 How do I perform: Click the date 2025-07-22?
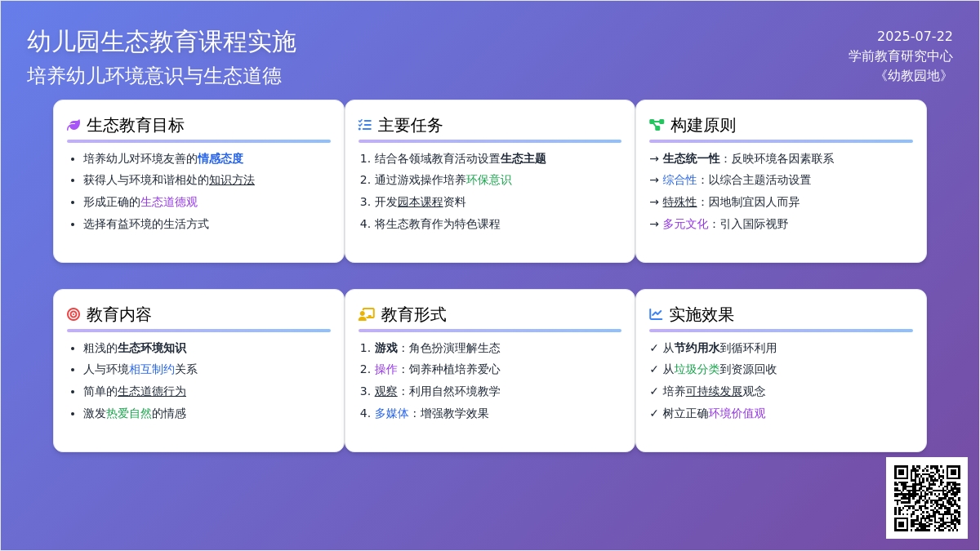[915, 36]
